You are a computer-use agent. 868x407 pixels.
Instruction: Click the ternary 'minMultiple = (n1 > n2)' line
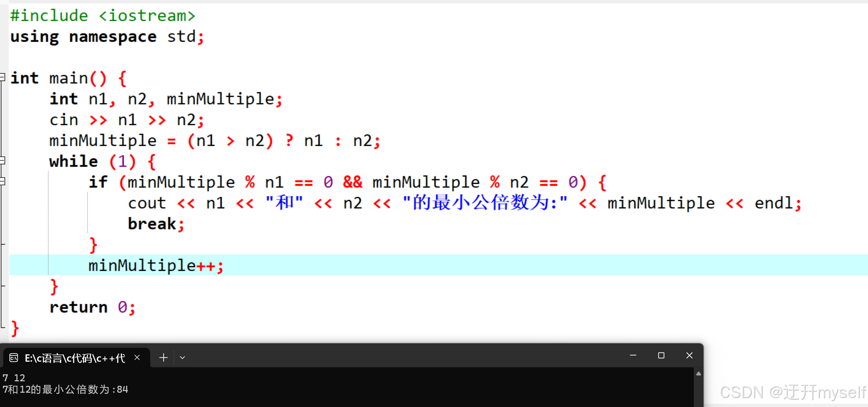pyautogui.click(x=215, y=141)
